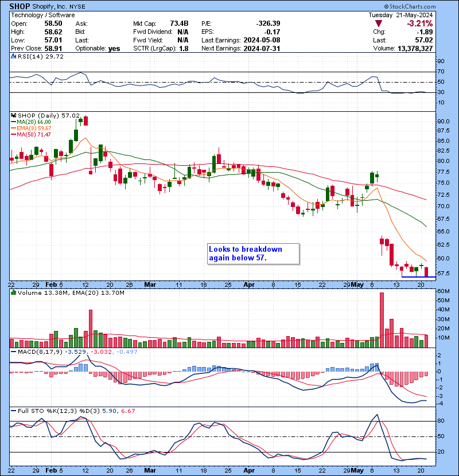Image resolution: width=459 pixels, height=476 pixels.
Task: Click the StockCharts.com copyright label
Action: [x=410, y=6]
